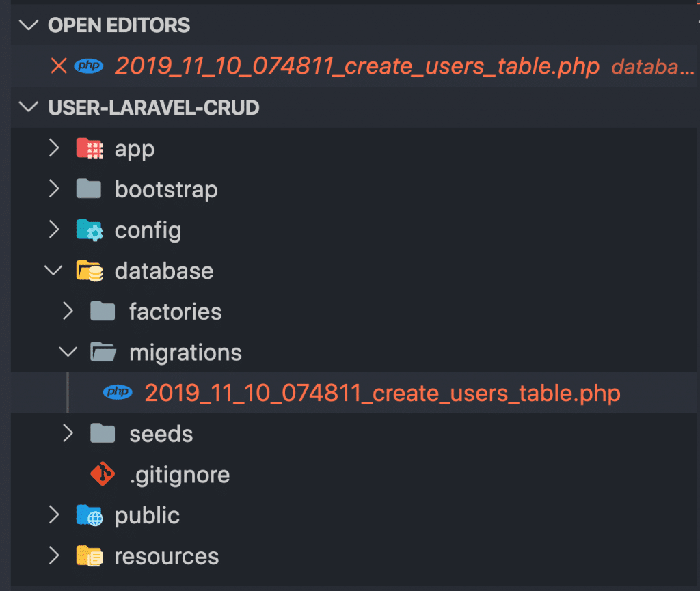Click the public globe folder icon
This screenshot has width=700, height=591.
pos(90,516)
